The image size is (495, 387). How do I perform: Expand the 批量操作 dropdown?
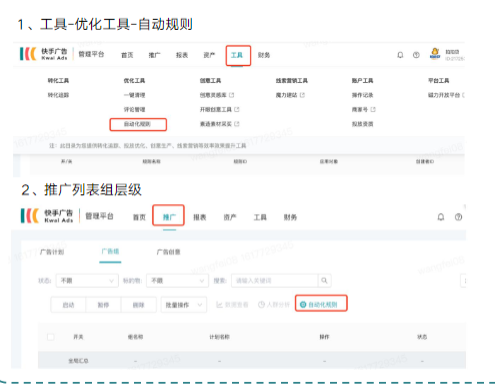click(184, 305)
